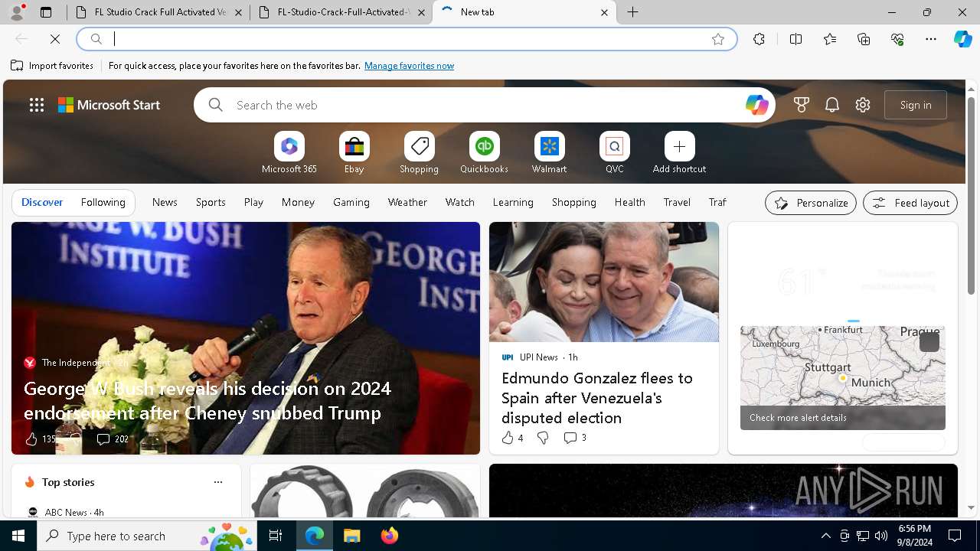Open the Sports category
The width and height of the screenshot is (980, 551).
pos(211,202)
